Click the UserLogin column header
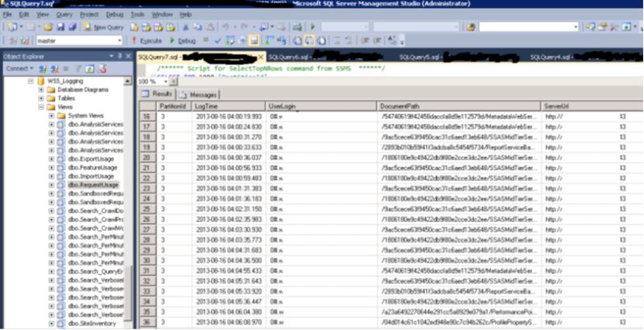The width and height of the screenshot is (644, 330). [321, 106]
